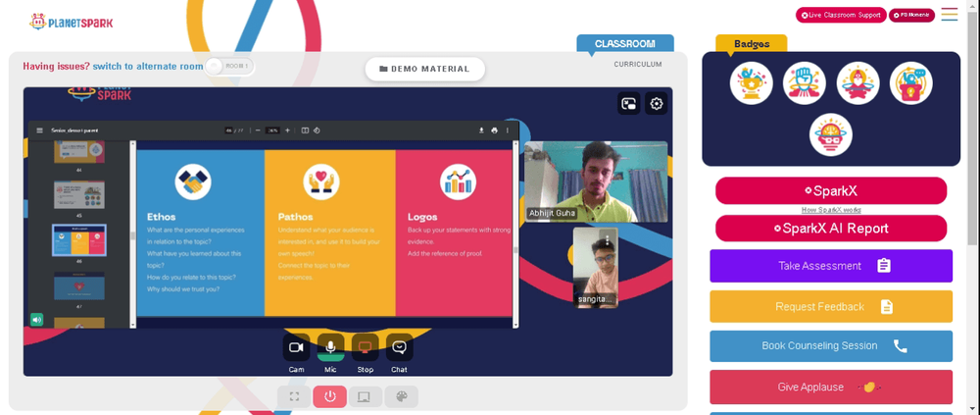Click the picture-in-picture layout icon
The width and height of the screenshot is (980, 415).
629,104
